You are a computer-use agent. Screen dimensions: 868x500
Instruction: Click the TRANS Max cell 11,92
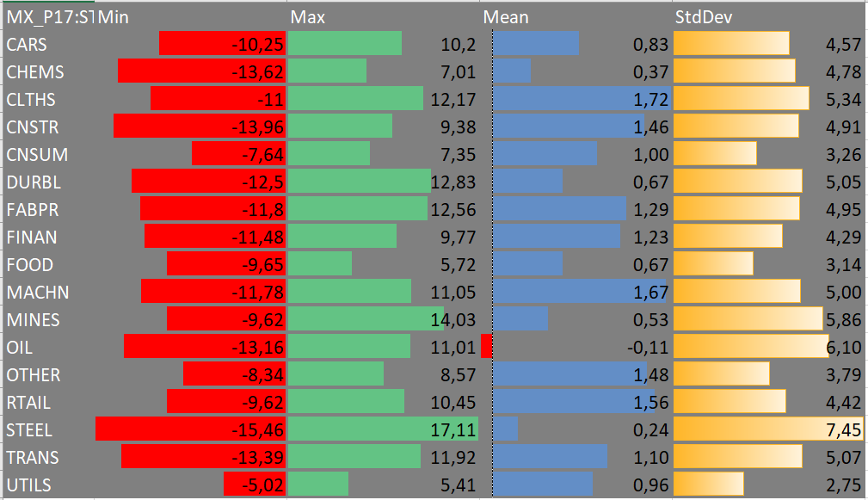tap(452, 458)
